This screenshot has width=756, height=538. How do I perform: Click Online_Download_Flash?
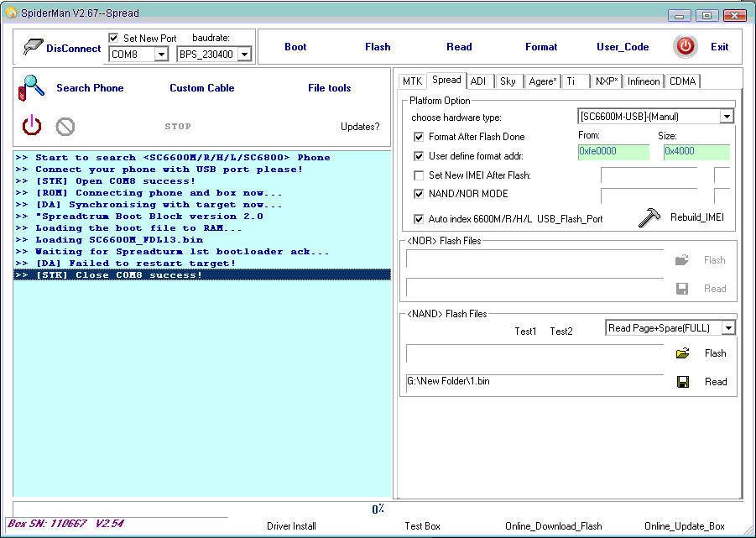point(554,526)
